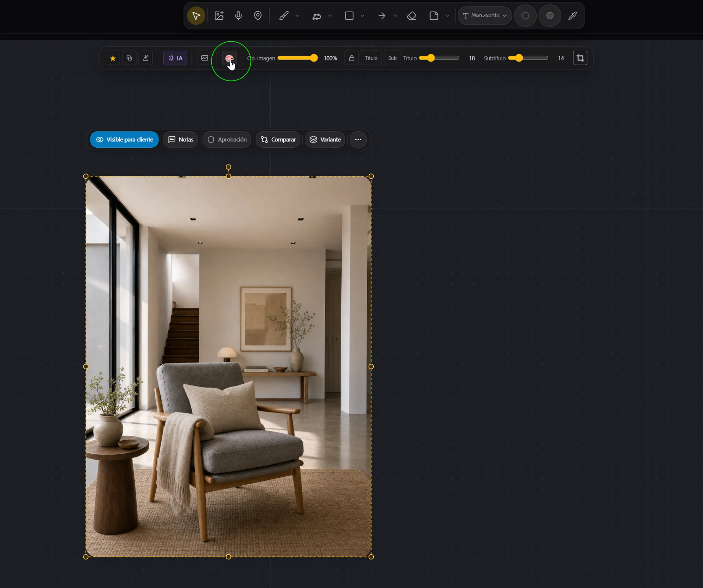Select the location pin tool

258,16
